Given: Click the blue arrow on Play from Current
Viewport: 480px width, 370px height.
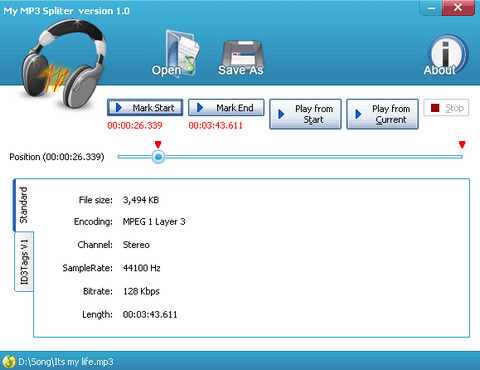Looking at the screenshot, I should point(358,114).
